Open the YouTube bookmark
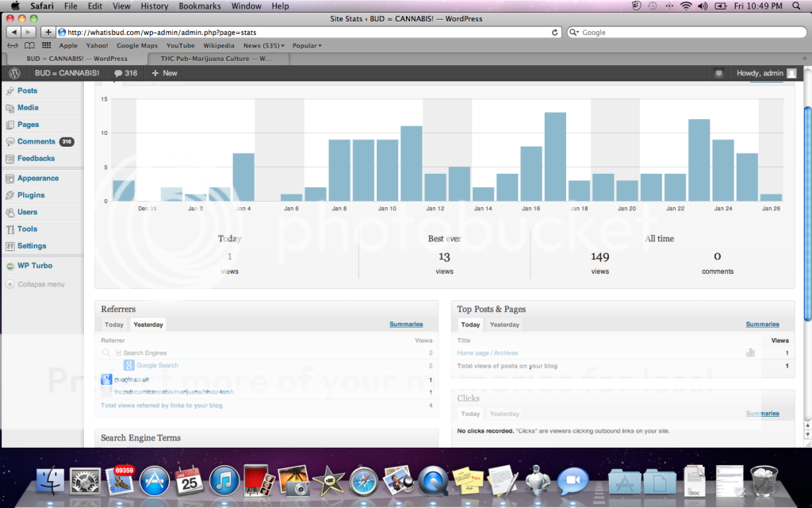Viewport: 812px width, 508px height. pyautogui.click(x=180, y=45)
